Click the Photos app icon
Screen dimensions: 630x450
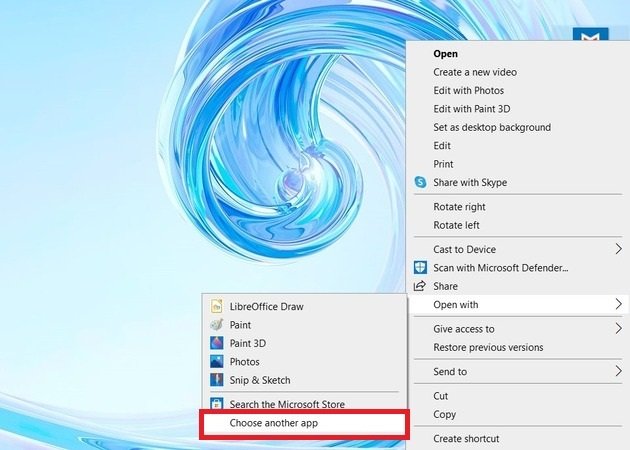click(217, 362)
